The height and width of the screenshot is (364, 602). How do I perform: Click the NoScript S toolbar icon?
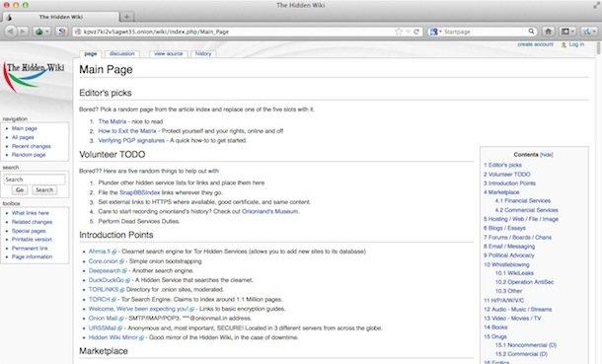coord(61,32)
